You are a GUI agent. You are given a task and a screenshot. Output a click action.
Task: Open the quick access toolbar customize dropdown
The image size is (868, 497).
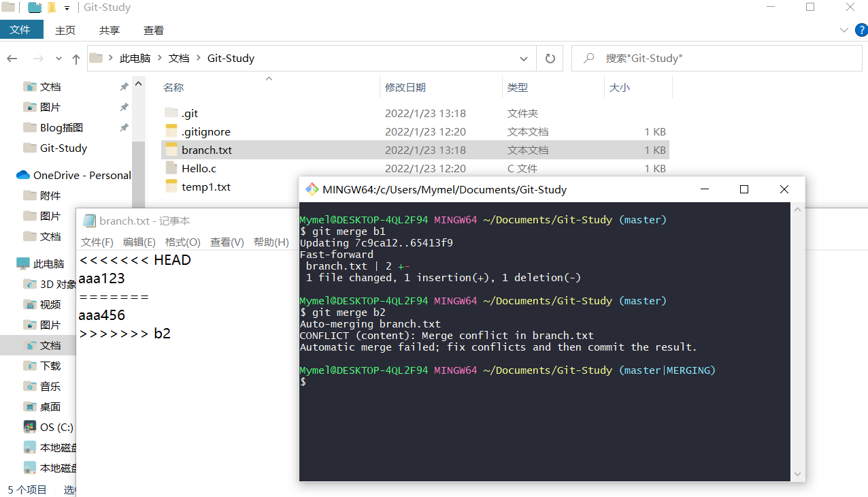pyautogui.click(x=67, y=8)
